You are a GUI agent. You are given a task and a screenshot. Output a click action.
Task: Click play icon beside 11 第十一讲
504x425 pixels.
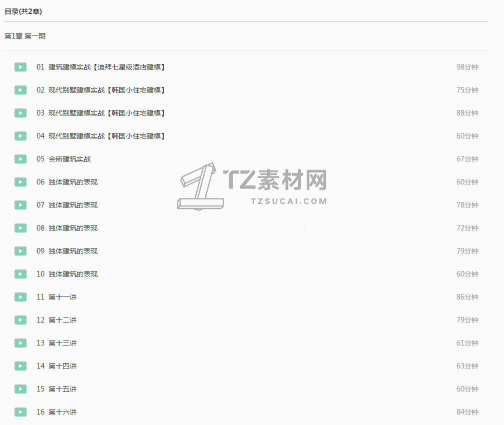[21, 297]
